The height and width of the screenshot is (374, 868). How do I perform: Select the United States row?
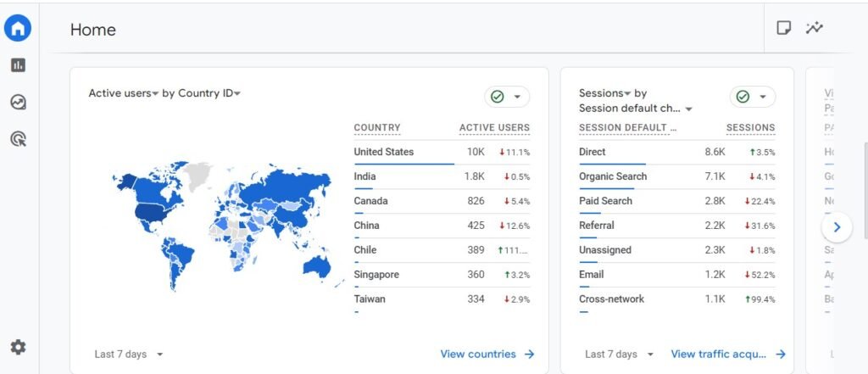pyautogui.click(x=442, y=153)
